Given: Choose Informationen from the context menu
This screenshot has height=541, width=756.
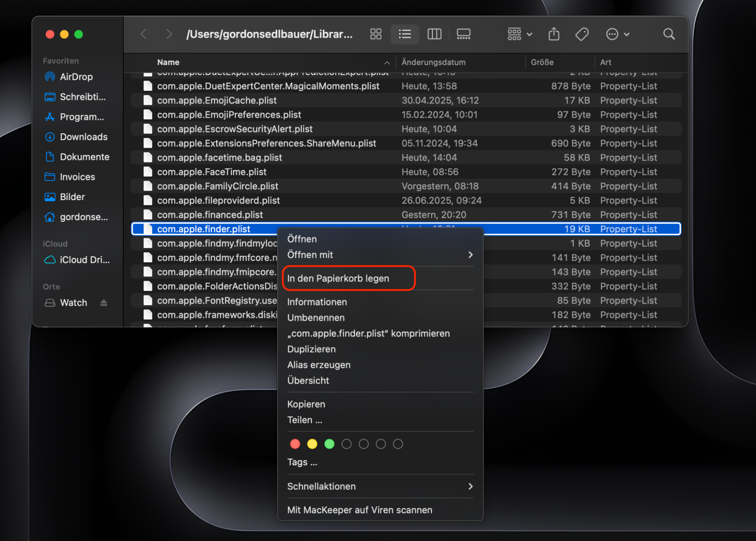Looking at the screenshot, I should (317, 302).
